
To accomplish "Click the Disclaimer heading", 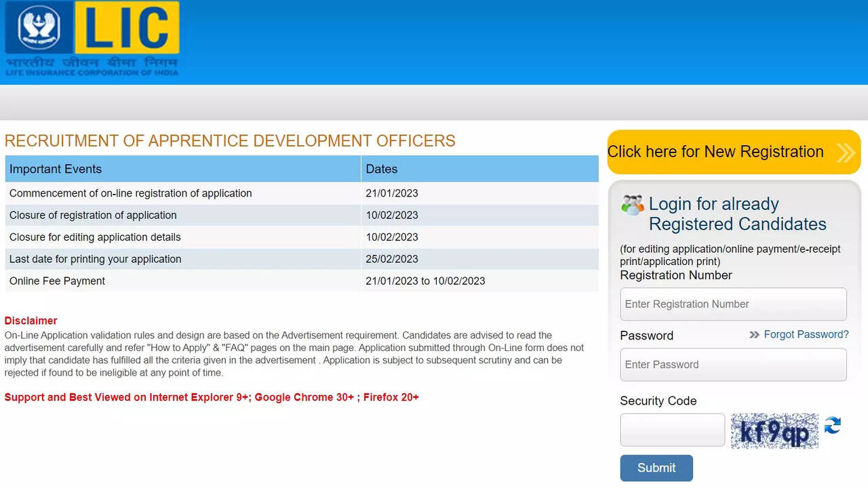I will pyautogui.click(x=31, y=321).
